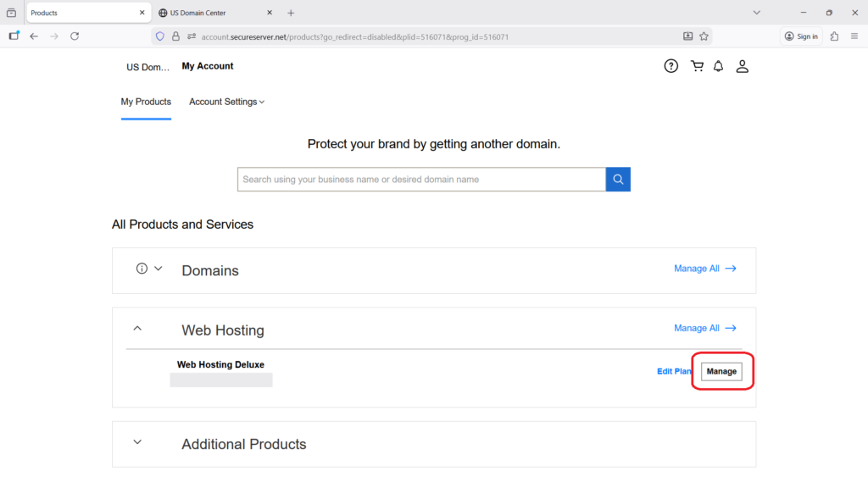This screenshot has height=488, width=868.
Task: Focus the domain name search field
Action: pos(421,180)
